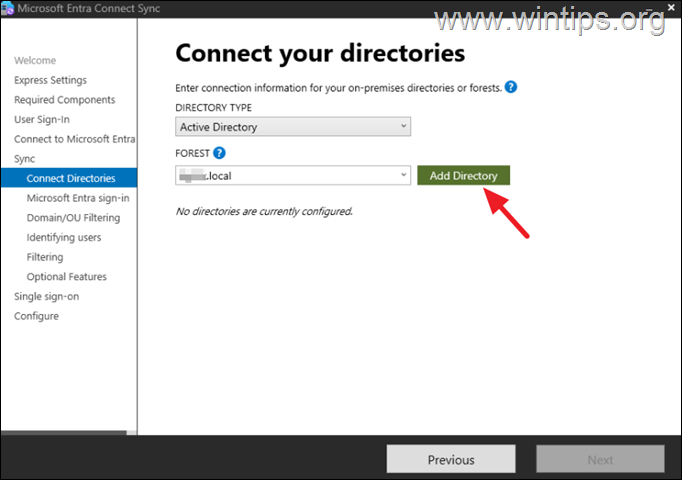Select Identifying users step

pos(64,237)
